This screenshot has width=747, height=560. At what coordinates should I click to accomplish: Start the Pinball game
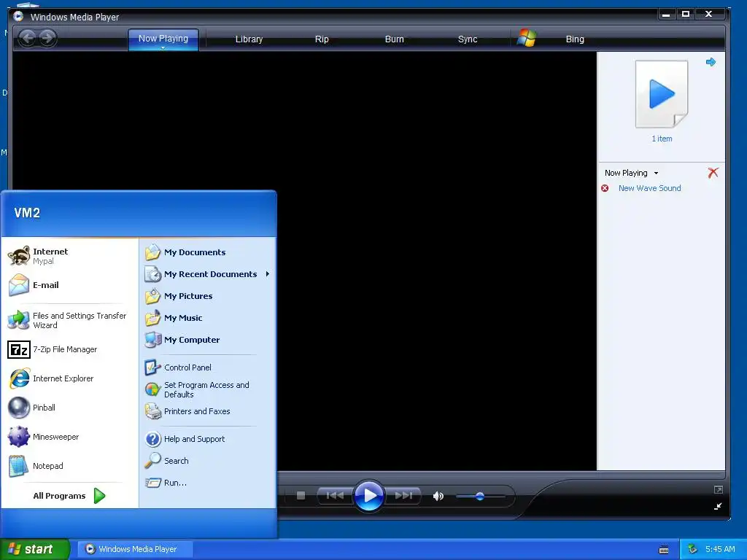click(69, 408)
